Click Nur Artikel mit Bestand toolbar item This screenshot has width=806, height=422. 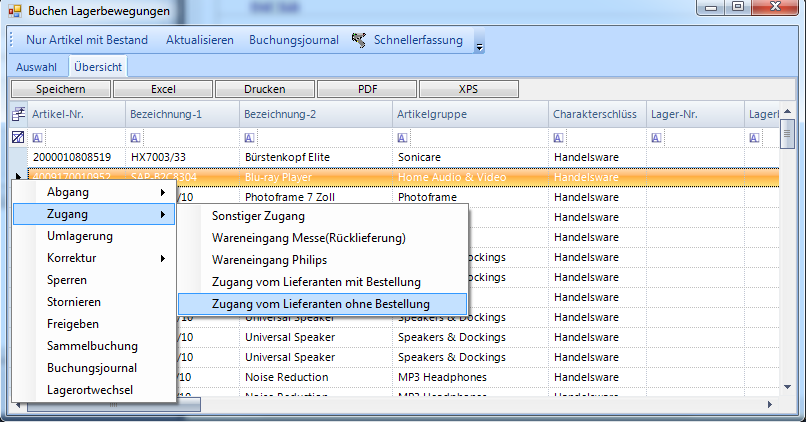pos(86,40)
